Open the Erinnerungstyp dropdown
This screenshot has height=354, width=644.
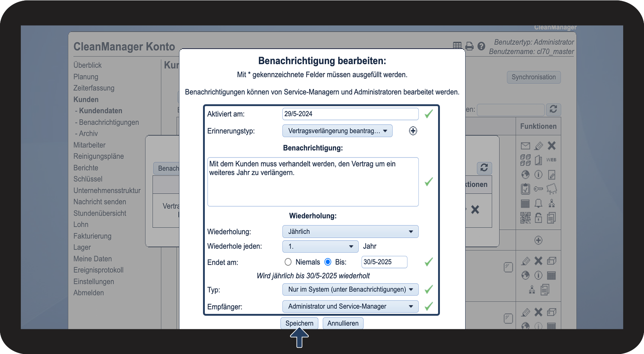pos(337,131)
